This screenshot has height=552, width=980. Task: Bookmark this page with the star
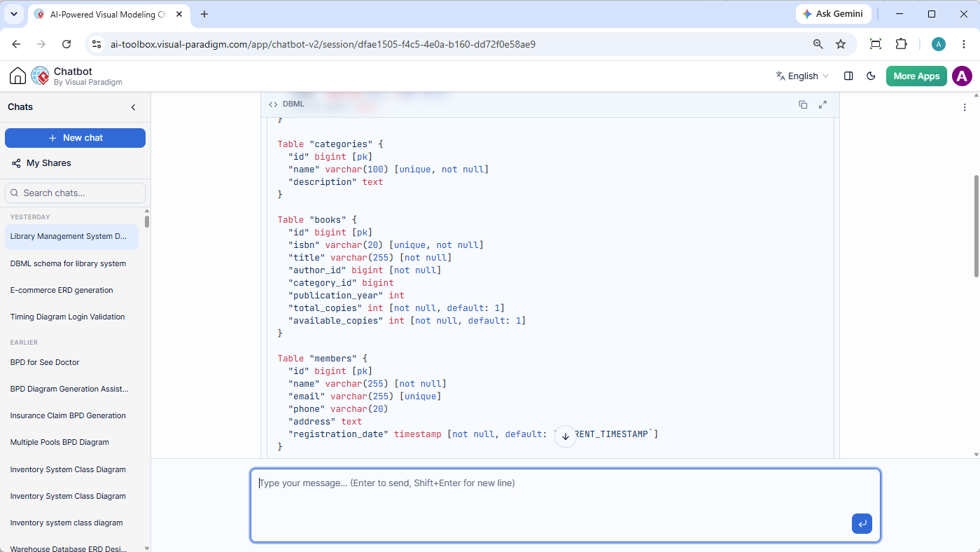(x=841, y=44)
